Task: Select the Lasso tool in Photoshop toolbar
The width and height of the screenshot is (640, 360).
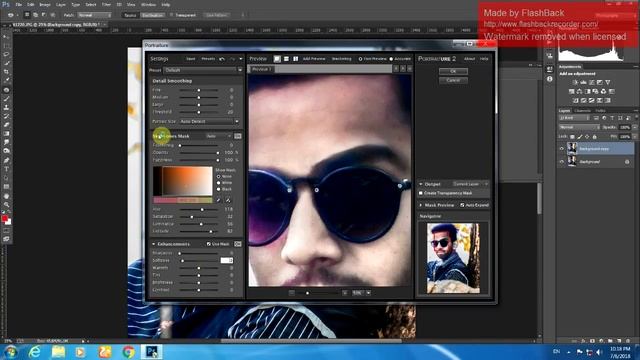Action: click(6, 54)
